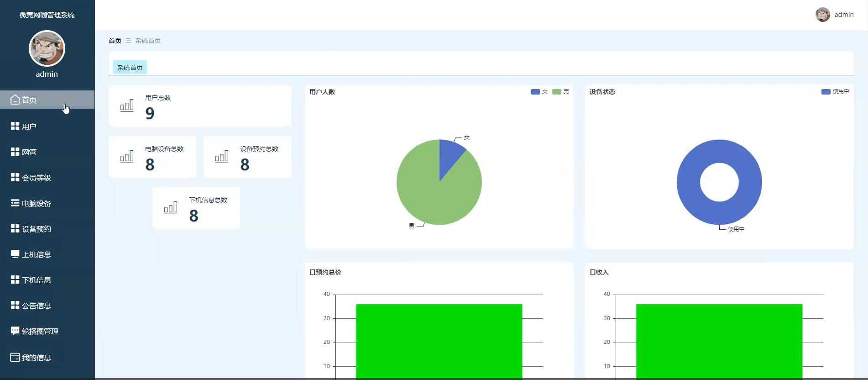Open the admin user menu top right

point(835,15)
